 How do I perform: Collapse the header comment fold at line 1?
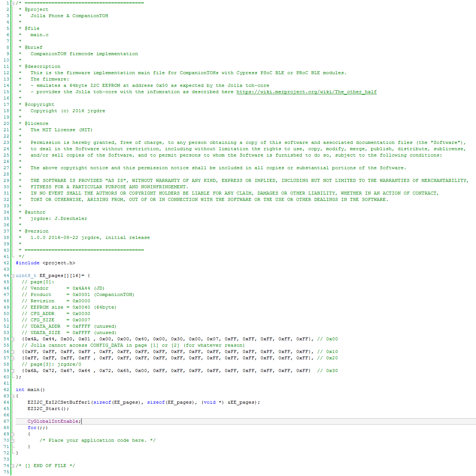(13, 3)
